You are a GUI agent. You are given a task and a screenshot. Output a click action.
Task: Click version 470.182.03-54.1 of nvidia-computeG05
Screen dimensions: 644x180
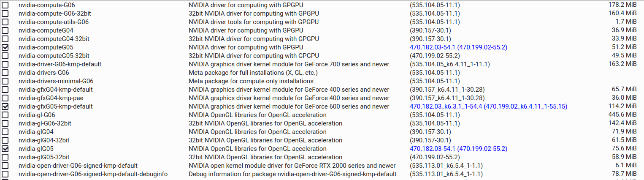pos(433,47)
